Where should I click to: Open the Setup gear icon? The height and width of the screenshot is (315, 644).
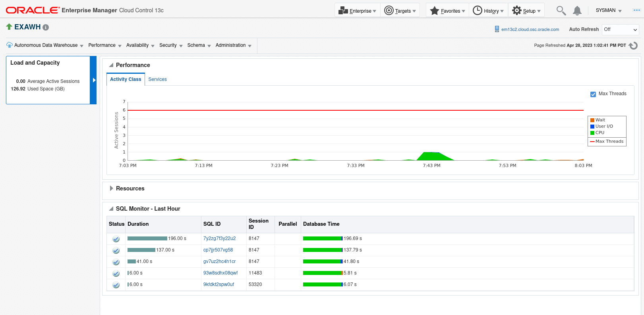[517, 10]
